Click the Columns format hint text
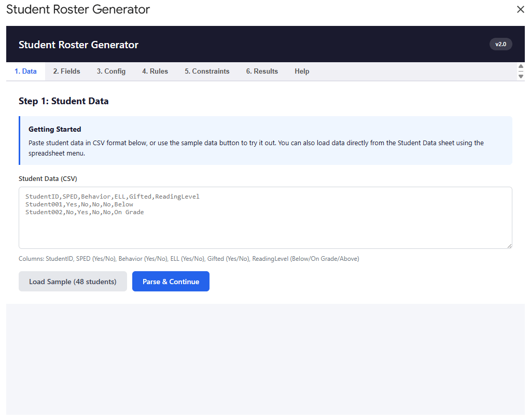This screenshot has height=420, width=530. coord(189,259)
